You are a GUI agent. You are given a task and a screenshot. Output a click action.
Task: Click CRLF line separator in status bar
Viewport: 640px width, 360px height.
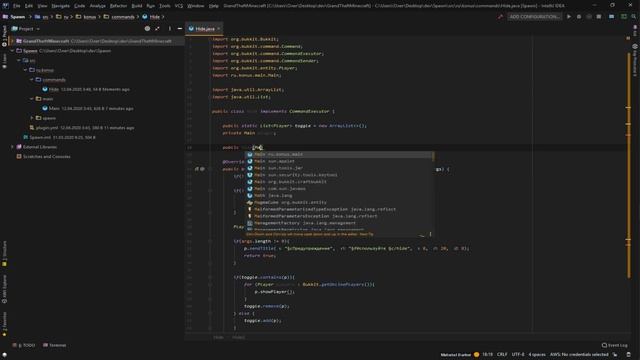pyautogui.click(x=502, y=355)
